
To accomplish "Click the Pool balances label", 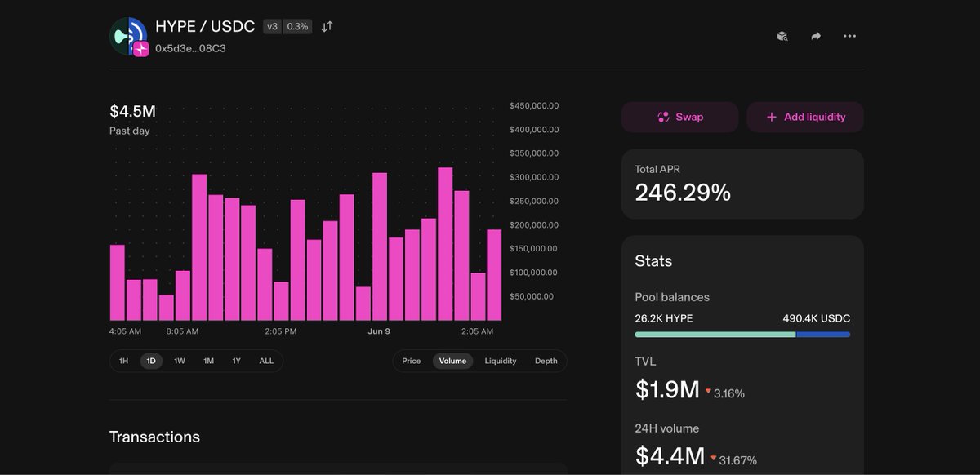I will pos(672,297).
